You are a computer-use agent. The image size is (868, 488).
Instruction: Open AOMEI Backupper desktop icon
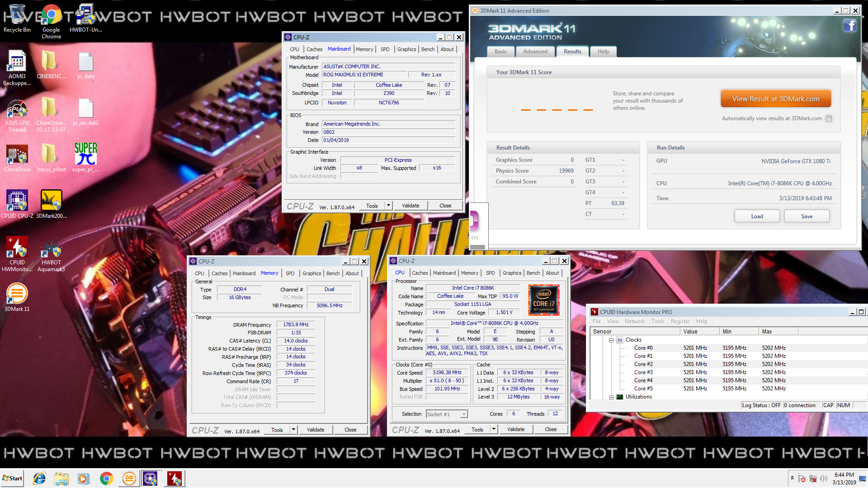(x=17, y=68)
